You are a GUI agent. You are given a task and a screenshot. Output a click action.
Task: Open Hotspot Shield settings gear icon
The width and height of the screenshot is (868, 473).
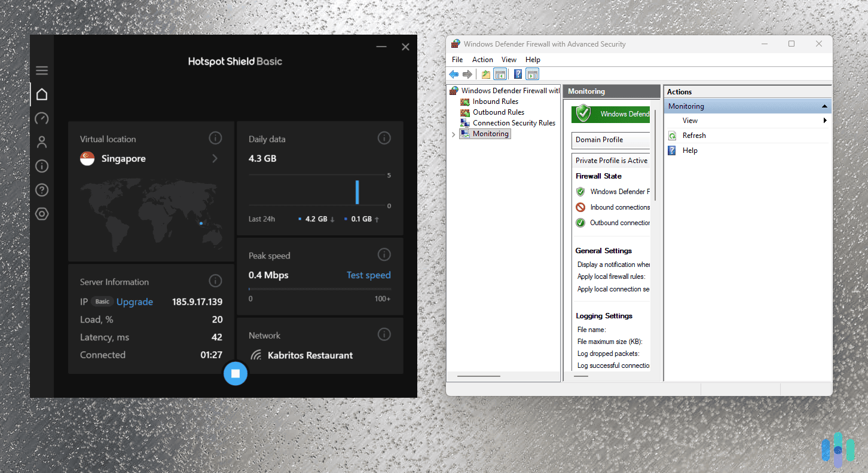(42, 213)
